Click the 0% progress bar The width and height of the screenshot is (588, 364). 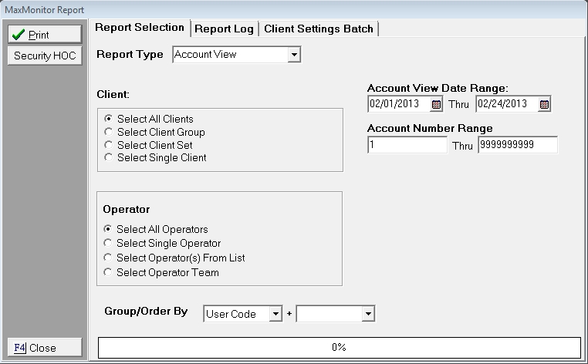[x=339, y=348]
